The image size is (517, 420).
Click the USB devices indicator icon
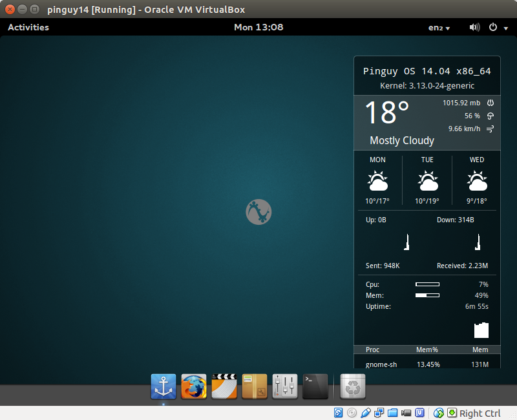pyautogui.click(x=366, y=413)
